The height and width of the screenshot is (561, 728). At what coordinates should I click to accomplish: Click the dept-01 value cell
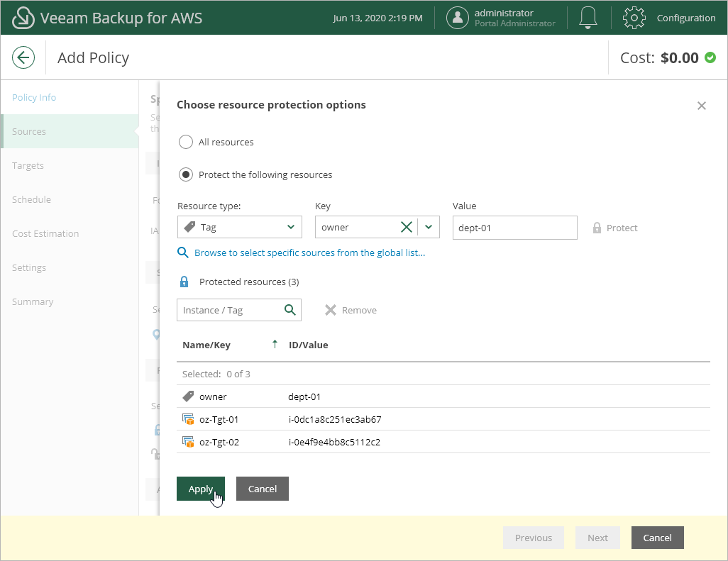coord(304,396)
